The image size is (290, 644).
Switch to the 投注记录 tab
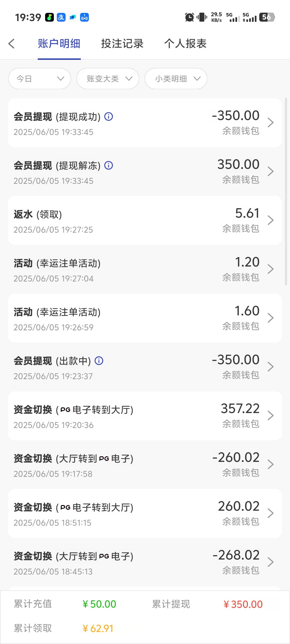122,43
